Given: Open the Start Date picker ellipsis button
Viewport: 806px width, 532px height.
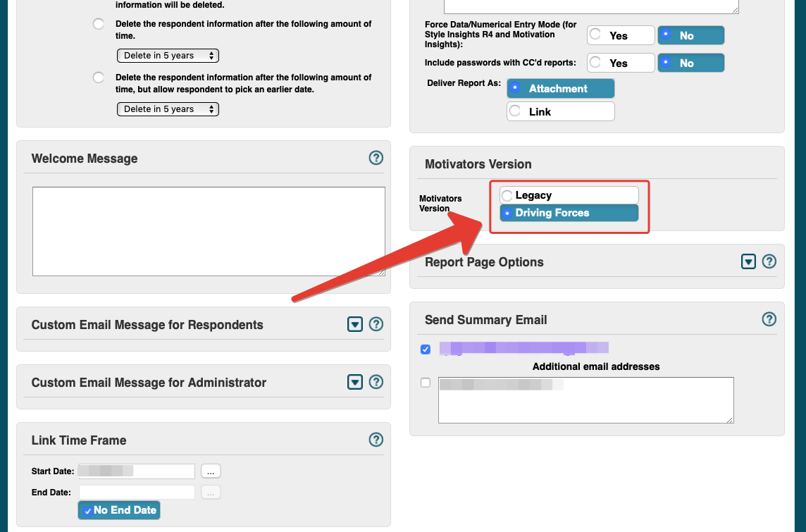Looking at the screenshot, I should [211, 471].
